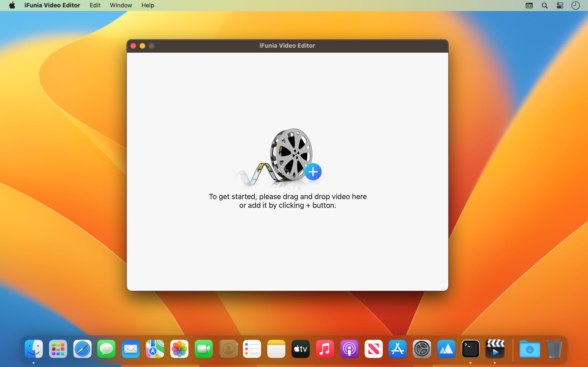
Task: Open Photos app in the Dock
Action: tap(179, 349)
